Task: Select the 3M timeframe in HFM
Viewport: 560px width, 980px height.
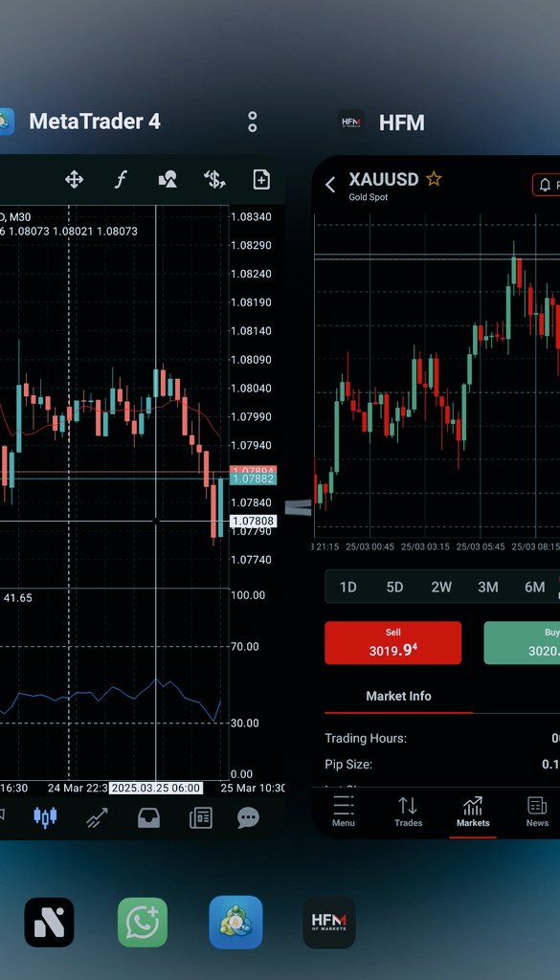Action: coord(488,587)
